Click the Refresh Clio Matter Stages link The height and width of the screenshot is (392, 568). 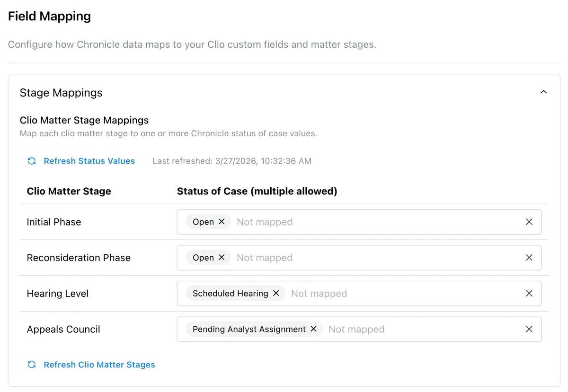[99, 365]
